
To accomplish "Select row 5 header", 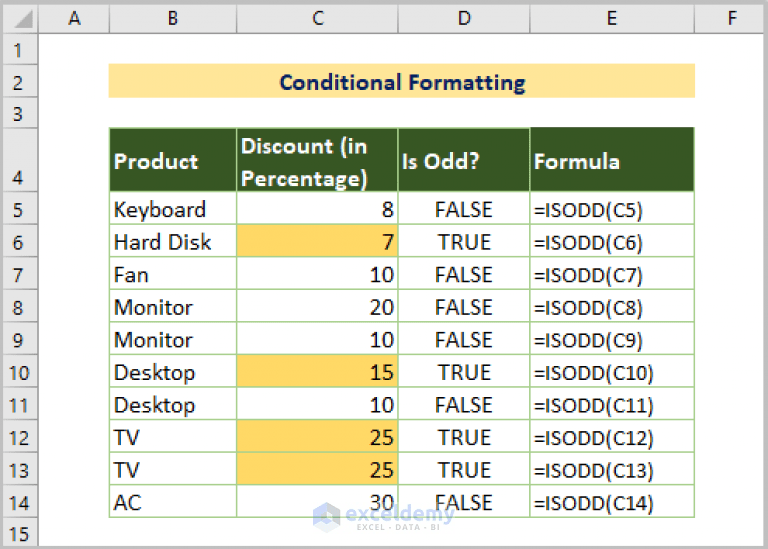I will click(20, 209).
